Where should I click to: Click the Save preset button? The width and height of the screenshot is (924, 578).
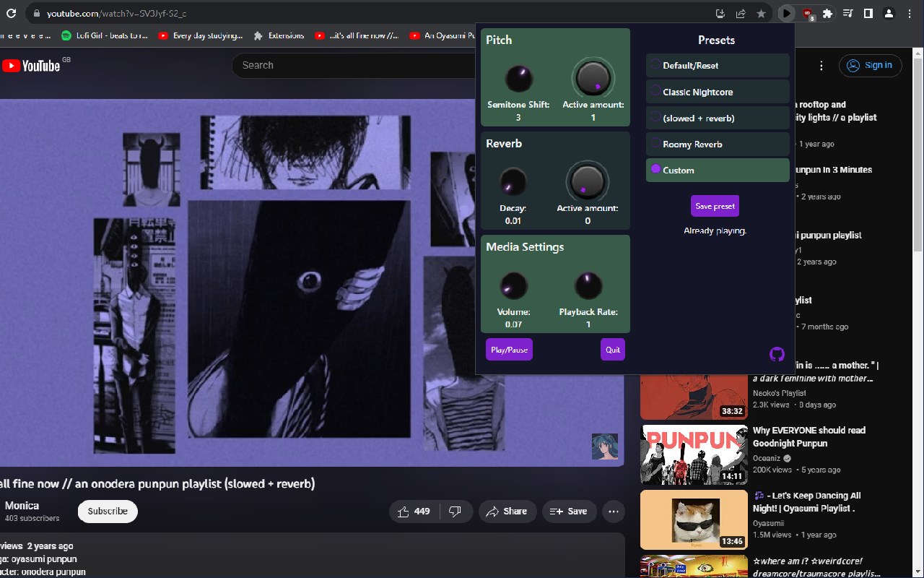[x=715, y=206]
